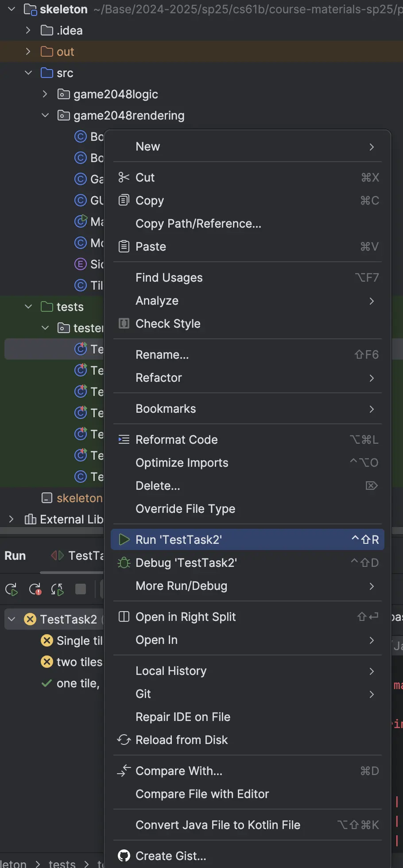403x868 pixels.
Task: Click the 'tests' breadcrumb at the bottom
Action: (x=62, y=863)
